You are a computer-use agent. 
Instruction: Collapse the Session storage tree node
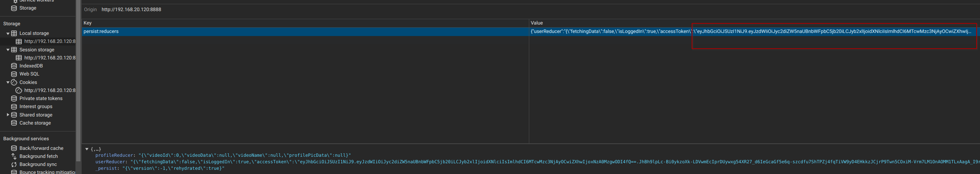[x=8, y=50]
